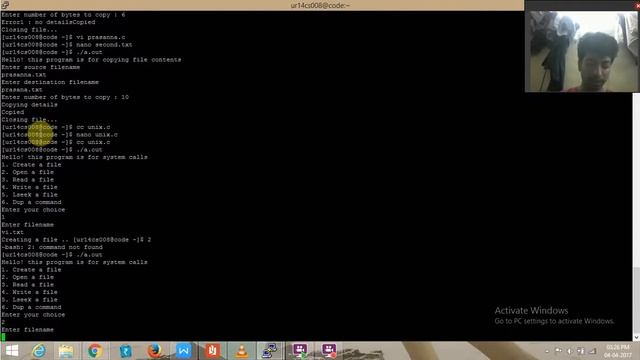Image resolution: width=640 pixels, height=360 pixels.
Task: Switch to PuTTY taskbar icon
Action: (269, 351)
